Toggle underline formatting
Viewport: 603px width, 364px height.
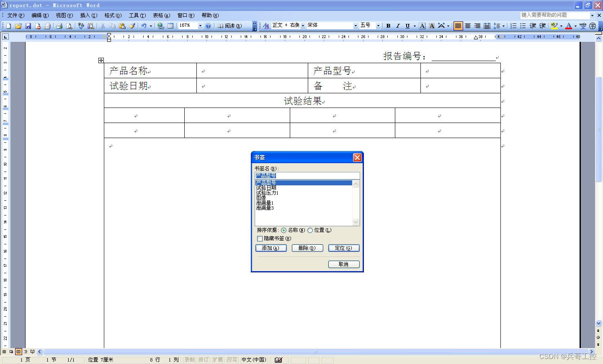407,26
